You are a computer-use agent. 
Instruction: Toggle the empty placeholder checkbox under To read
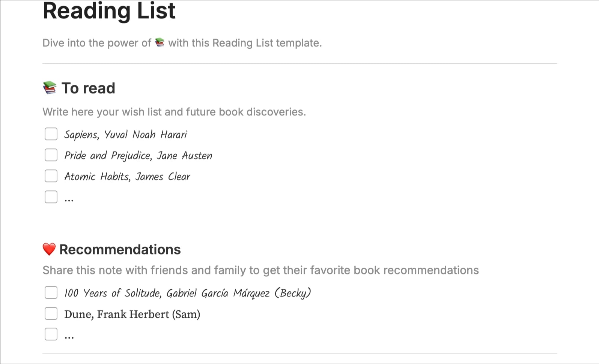pyautogui.click(x=51, y=197)
